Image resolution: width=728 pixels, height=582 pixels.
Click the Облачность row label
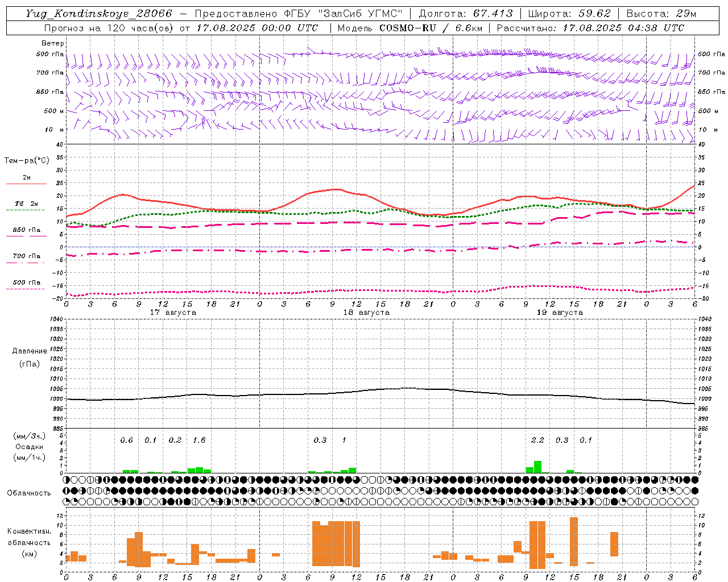tap(29, 493)
